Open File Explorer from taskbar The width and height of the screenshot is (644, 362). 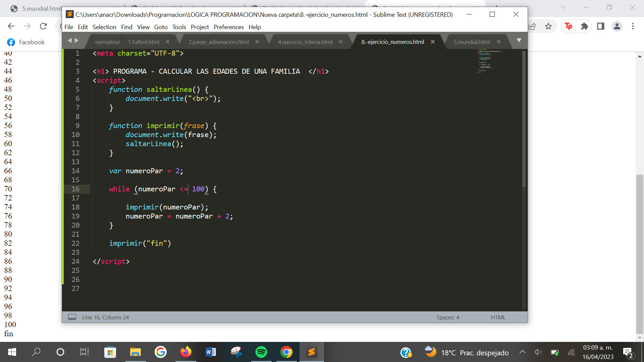click(x=136, y=352)
